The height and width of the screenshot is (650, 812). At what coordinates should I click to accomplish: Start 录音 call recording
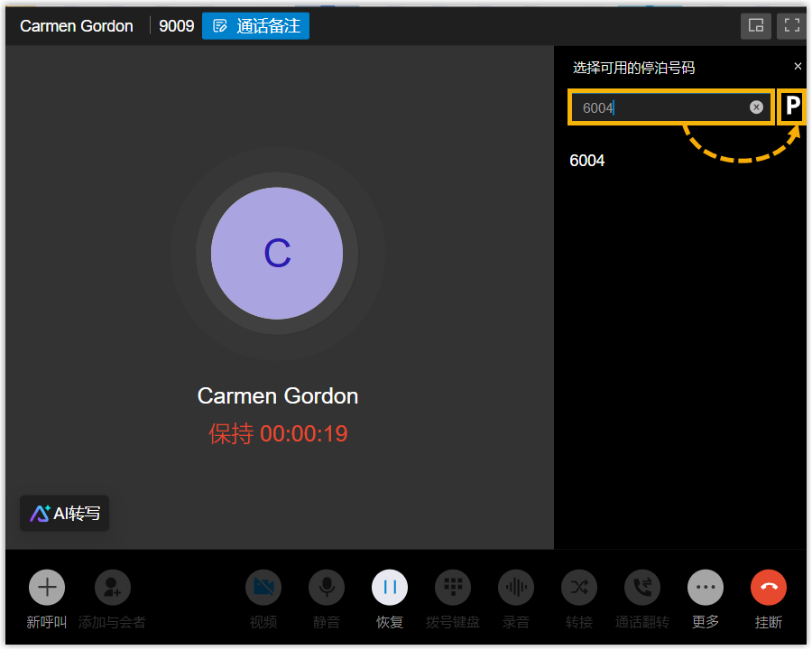(516, 588)
